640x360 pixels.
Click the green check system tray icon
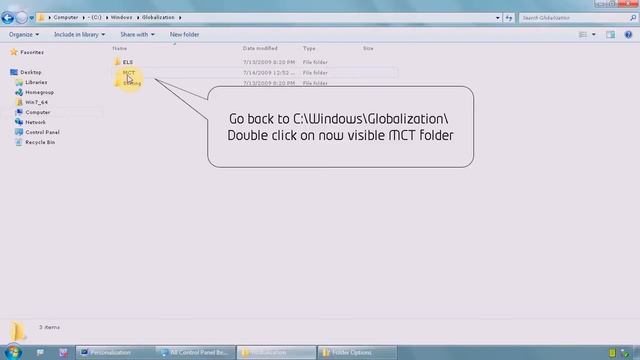[625, 353]
